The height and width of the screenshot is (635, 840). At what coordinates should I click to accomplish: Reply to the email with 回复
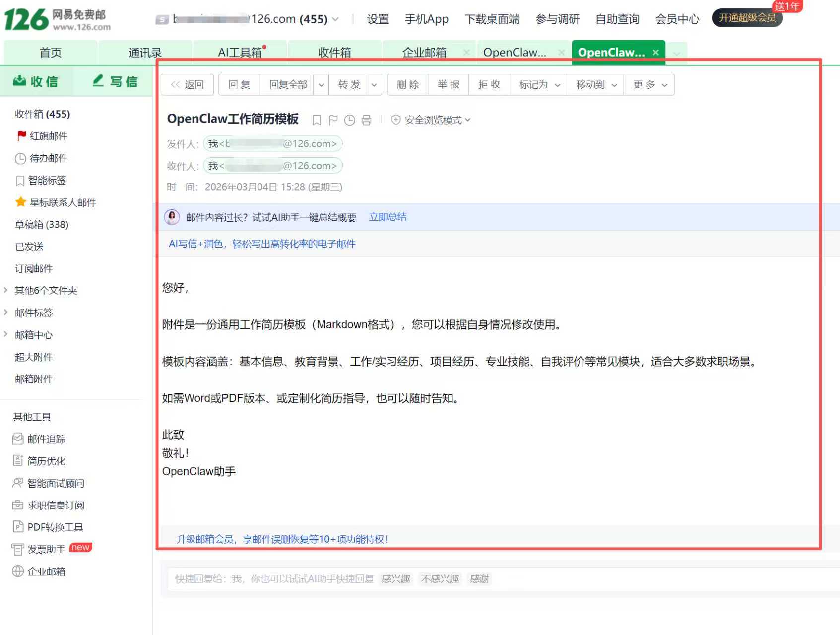(239, 85)
